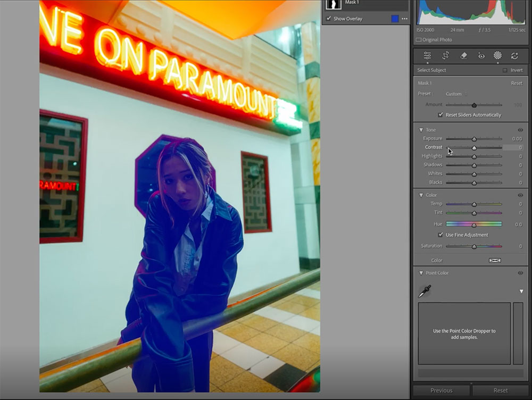Click the Shadows slider handle
Image resolution: width=532 pixels, height=400 pixels.
click(x=474, y=165)
